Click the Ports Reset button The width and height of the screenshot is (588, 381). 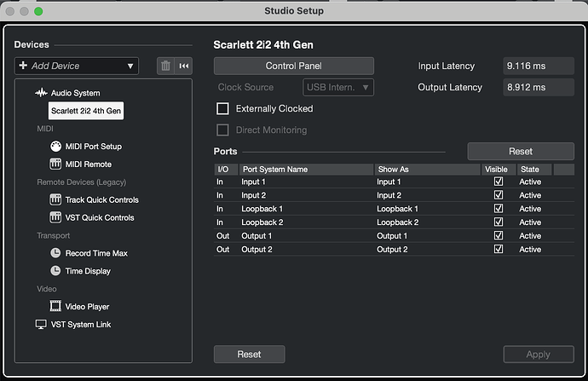click(x=521, y=151)
